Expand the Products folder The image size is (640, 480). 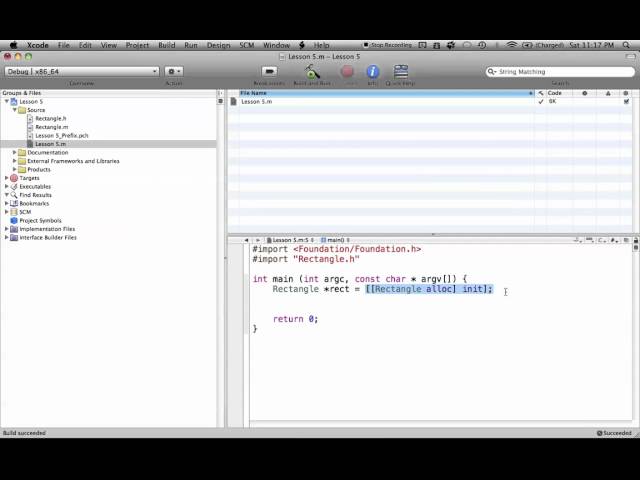point(15,169)
